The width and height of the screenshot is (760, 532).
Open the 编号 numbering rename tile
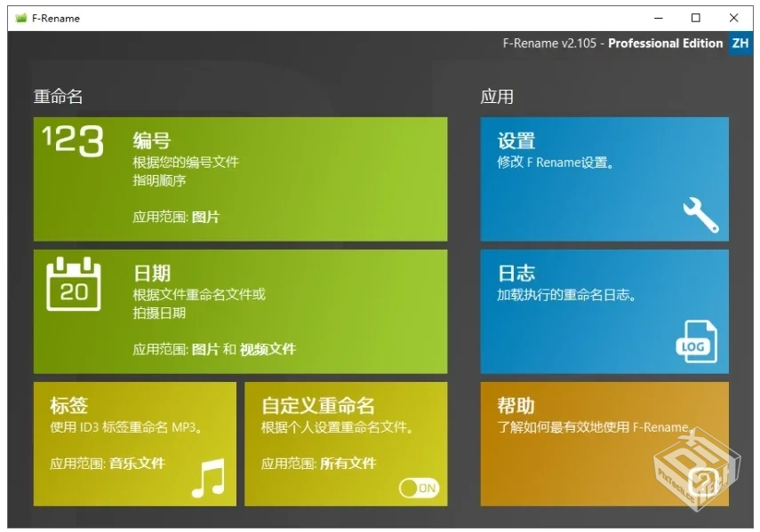pyautogui.click(x=240, y=178)
